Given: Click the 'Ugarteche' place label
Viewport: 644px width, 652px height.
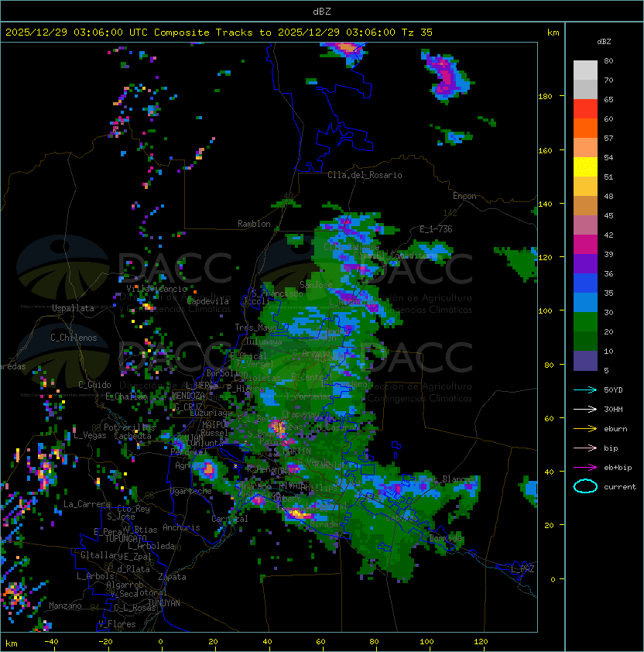Looking at the screenshot, I should [x=191, y=491].
